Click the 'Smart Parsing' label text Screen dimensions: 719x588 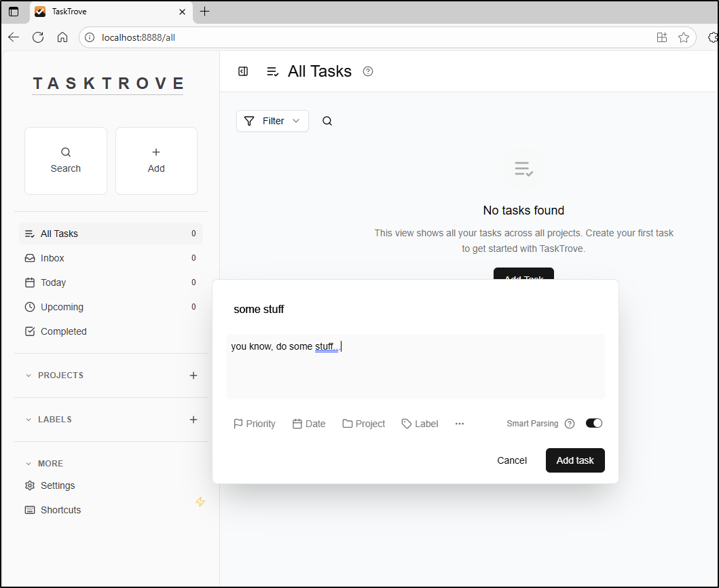(x=532, y=424)
